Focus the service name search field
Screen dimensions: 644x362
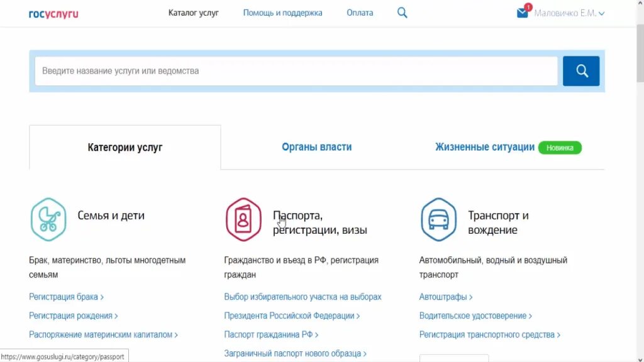(x=296, y=71)
